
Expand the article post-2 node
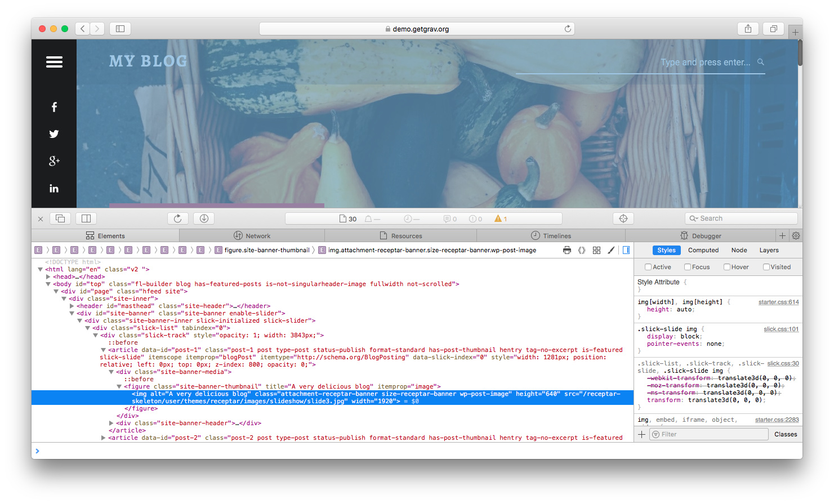click(x=104, y=438)
